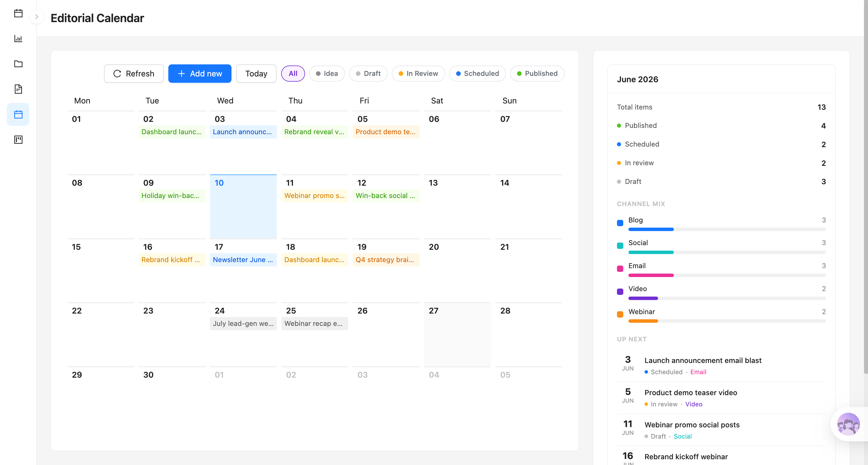Click the Add new button

click(200, 74)
